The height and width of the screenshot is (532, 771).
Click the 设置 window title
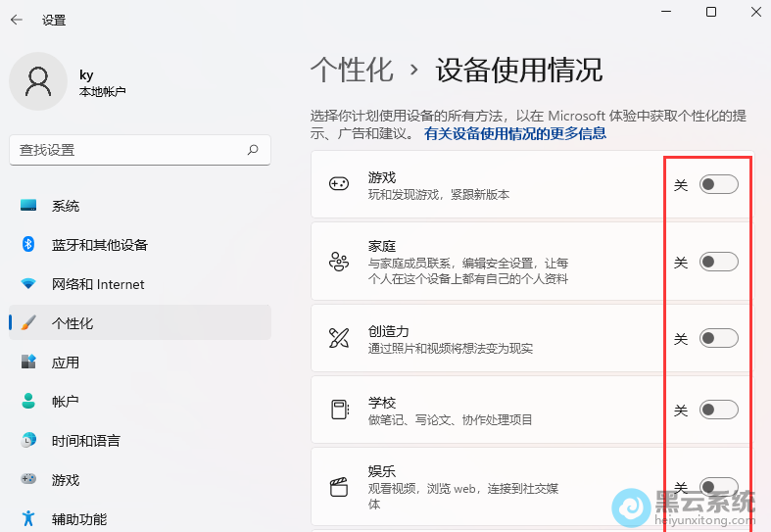(54, 21)
